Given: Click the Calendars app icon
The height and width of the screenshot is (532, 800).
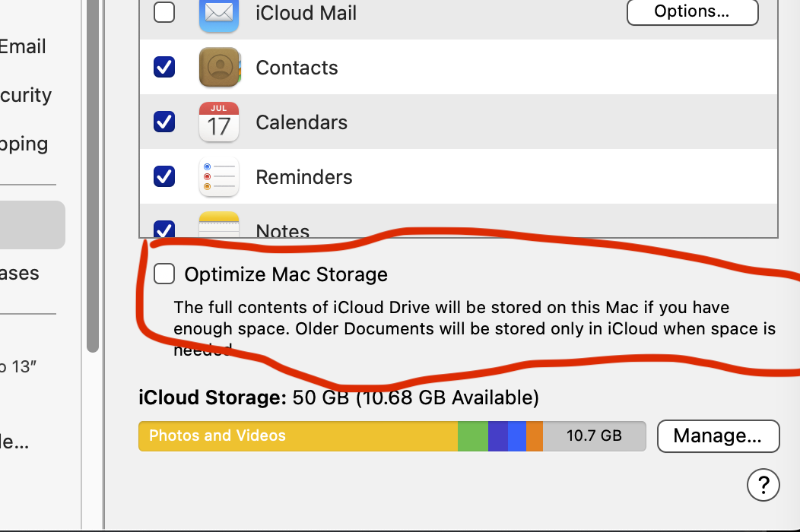Looking at the screenshot, I should pyautogui.click(x=219, y=122).
